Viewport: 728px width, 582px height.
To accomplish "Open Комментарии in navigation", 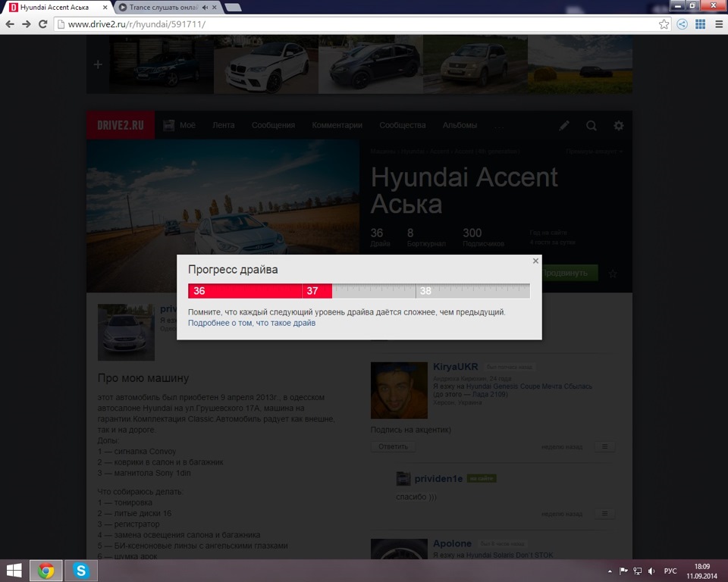I will [x=337, y=125].
